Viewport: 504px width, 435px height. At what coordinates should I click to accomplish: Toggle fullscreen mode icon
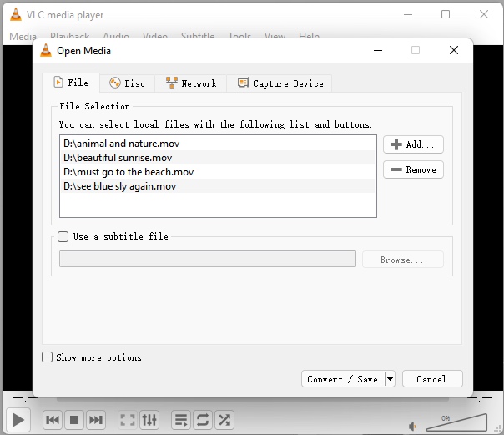pos(128,420)
